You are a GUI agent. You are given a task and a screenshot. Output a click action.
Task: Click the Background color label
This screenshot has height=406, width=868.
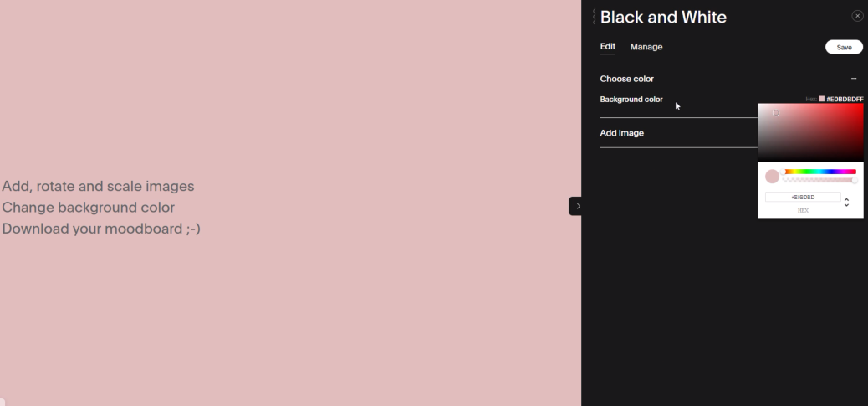(631, 100)
